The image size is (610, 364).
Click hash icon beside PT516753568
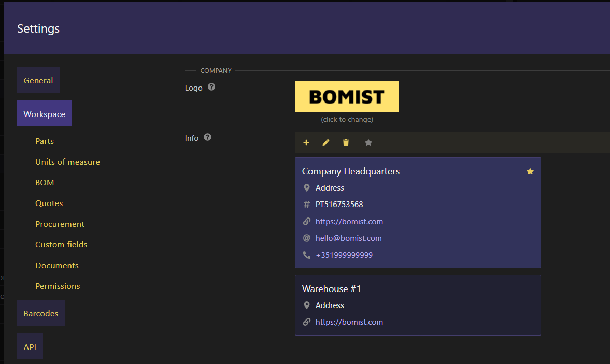(x=307, y=205)
